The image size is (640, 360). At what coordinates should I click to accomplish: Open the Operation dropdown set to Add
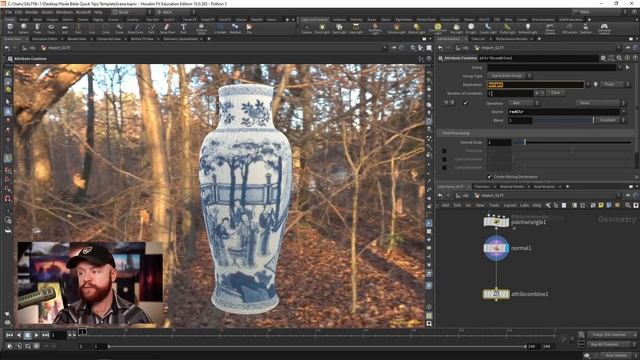coord(524,103)
